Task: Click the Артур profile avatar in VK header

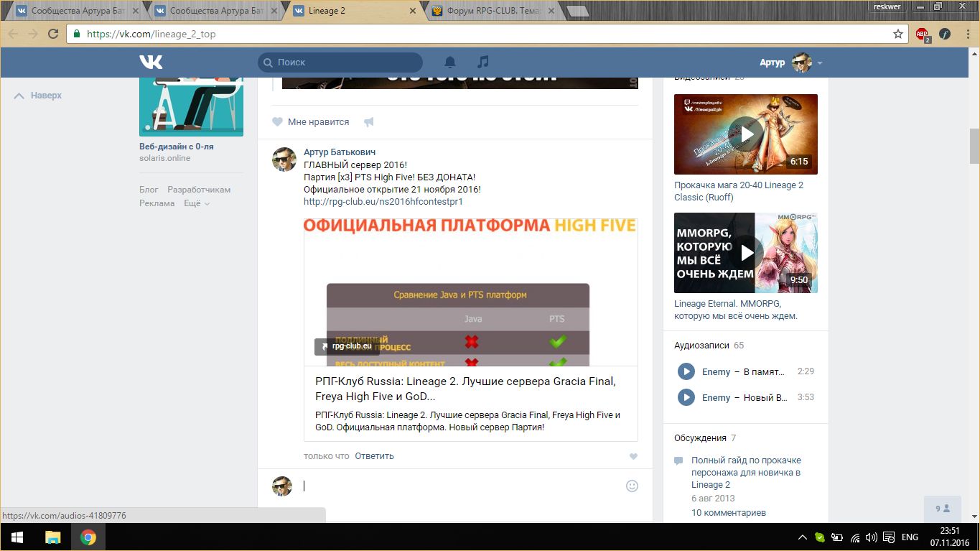Action: point(801,62)
